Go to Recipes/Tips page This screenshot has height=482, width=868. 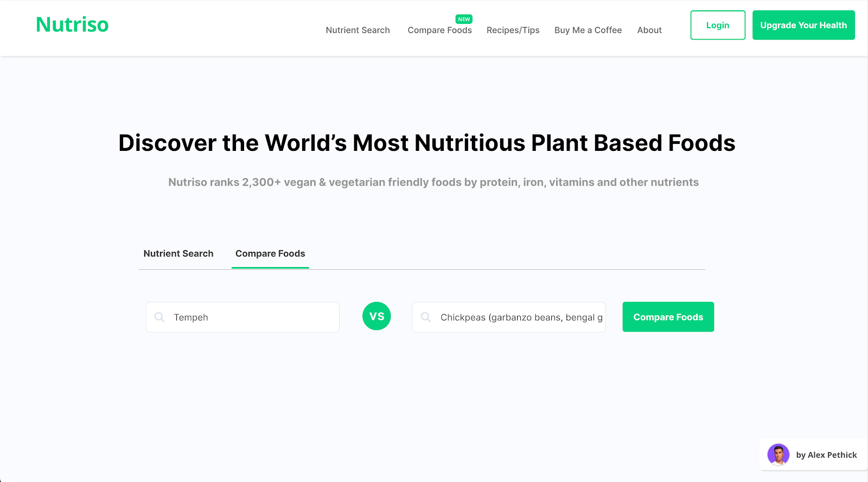coord(513,30)
